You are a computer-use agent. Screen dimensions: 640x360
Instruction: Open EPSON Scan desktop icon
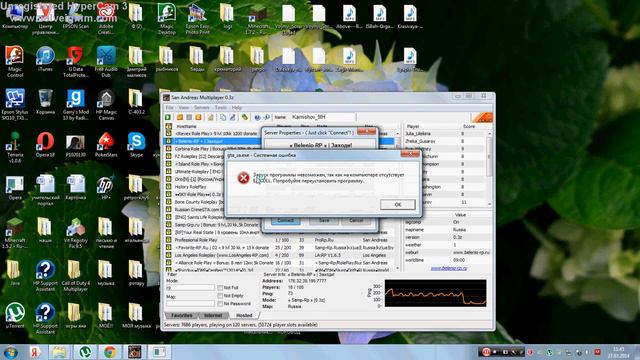[x=76, y=16]
